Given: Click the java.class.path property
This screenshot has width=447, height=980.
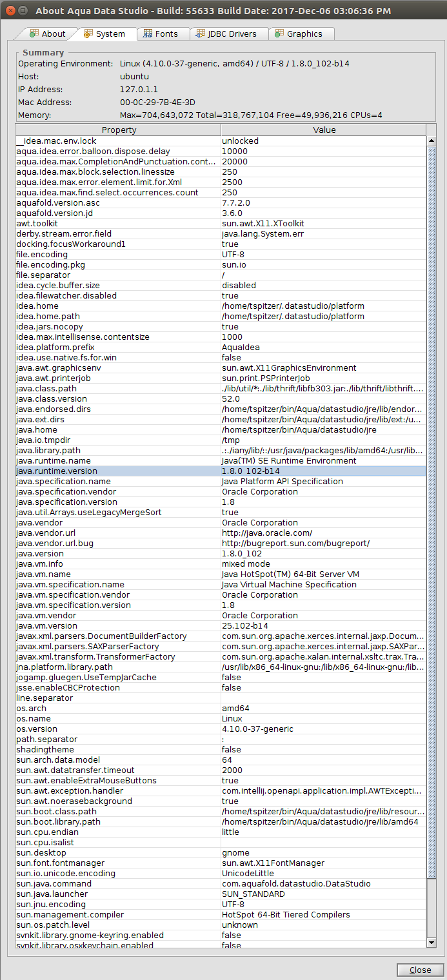Looking at the screenshot, I should pyautogui.click(x=221, y=388).
